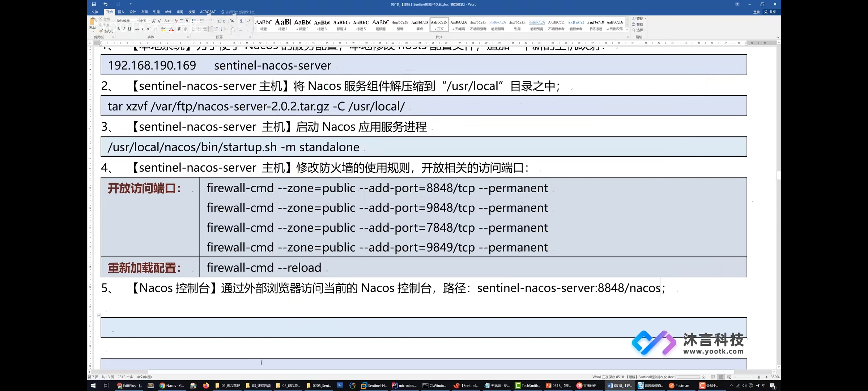
Task: Toggle bold formatting
Action: tap(119, 29)
